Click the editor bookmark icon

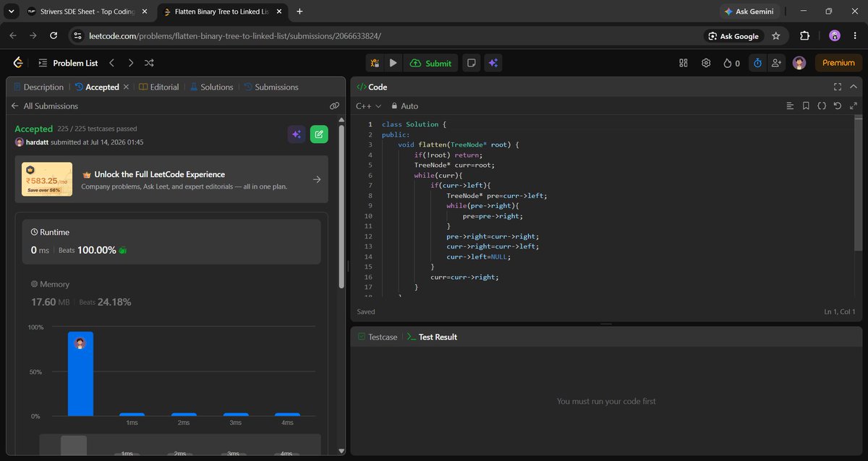tap(806, 105)
